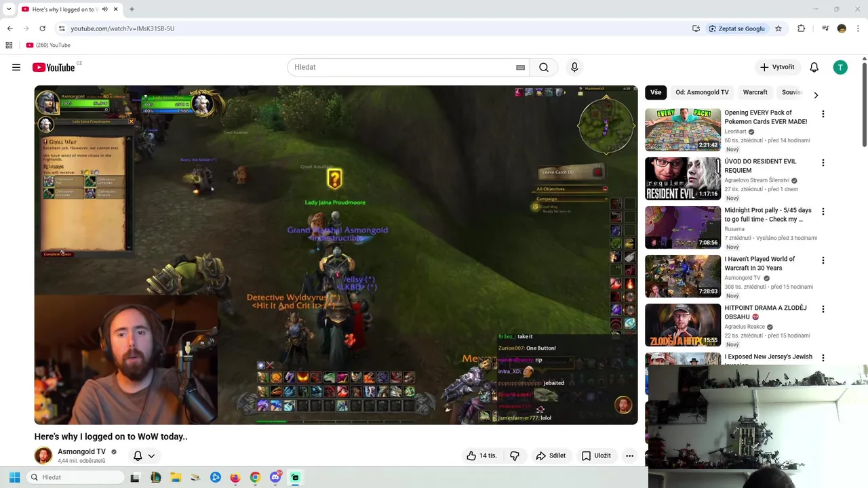Open Windows Start menu

pos(14,477)
